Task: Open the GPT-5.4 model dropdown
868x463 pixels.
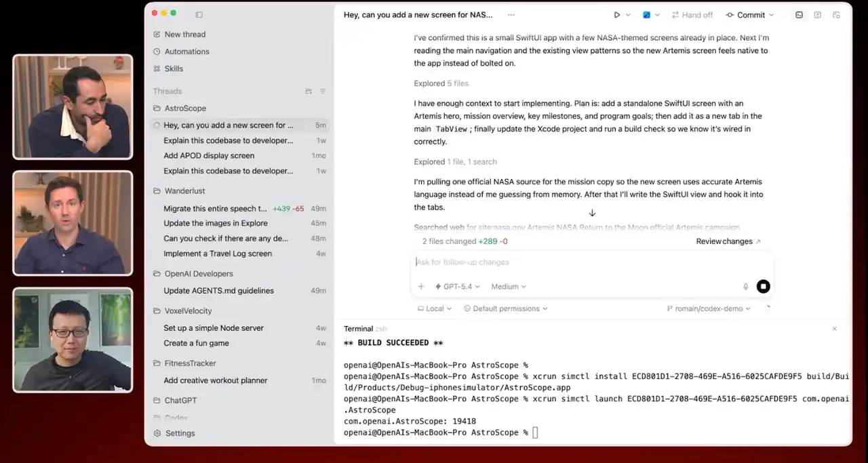Action: pyautogui.click(x=453, y=287)
